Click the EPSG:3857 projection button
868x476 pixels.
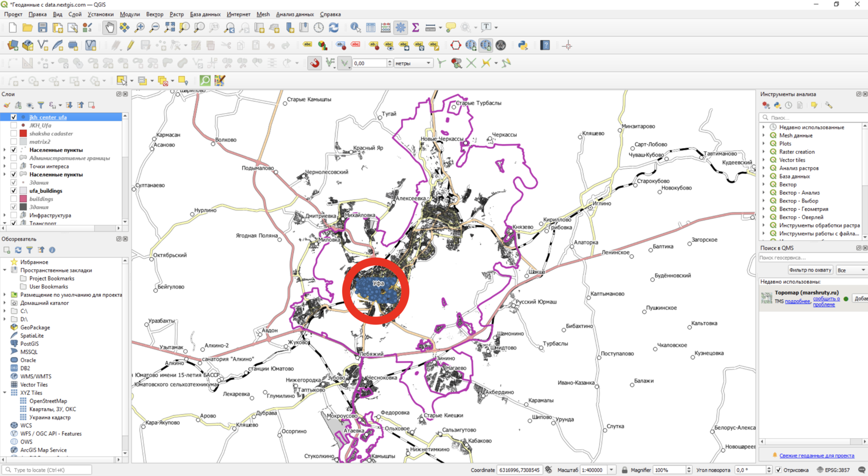(x=833, y=470)
